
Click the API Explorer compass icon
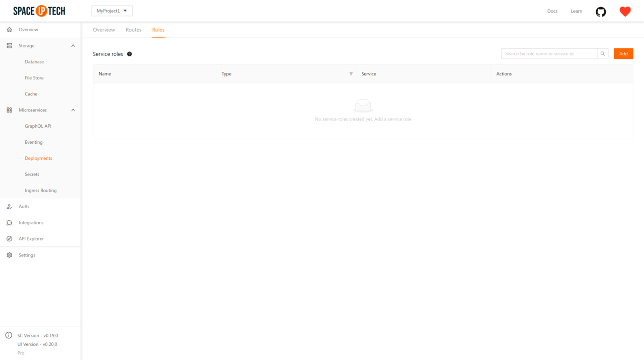[9, 239]
